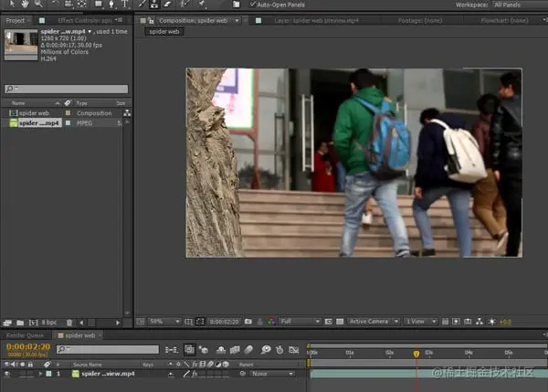Switch to Footage (none) tab

tap(420, 21)
